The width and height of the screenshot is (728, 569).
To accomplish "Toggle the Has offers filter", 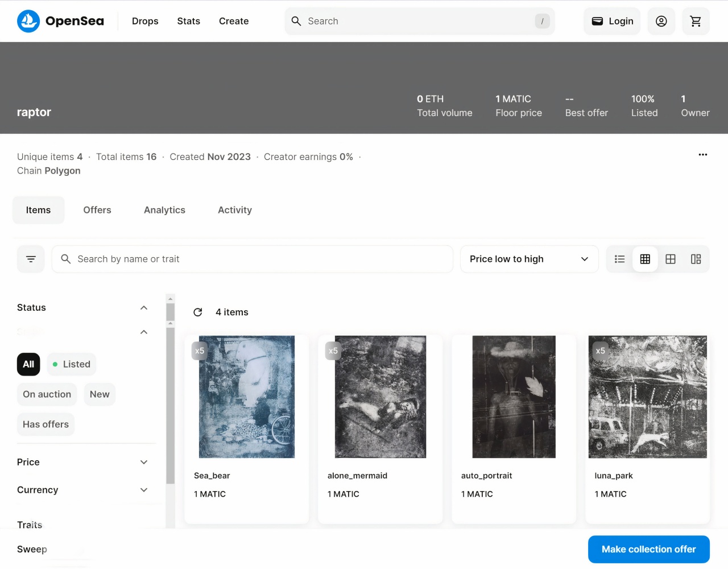I will 45,424.
